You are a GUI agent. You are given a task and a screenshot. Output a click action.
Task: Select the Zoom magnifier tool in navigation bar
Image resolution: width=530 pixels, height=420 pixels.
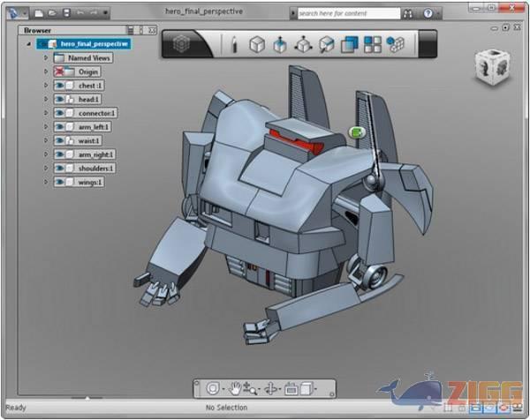[x=250, y=388]
